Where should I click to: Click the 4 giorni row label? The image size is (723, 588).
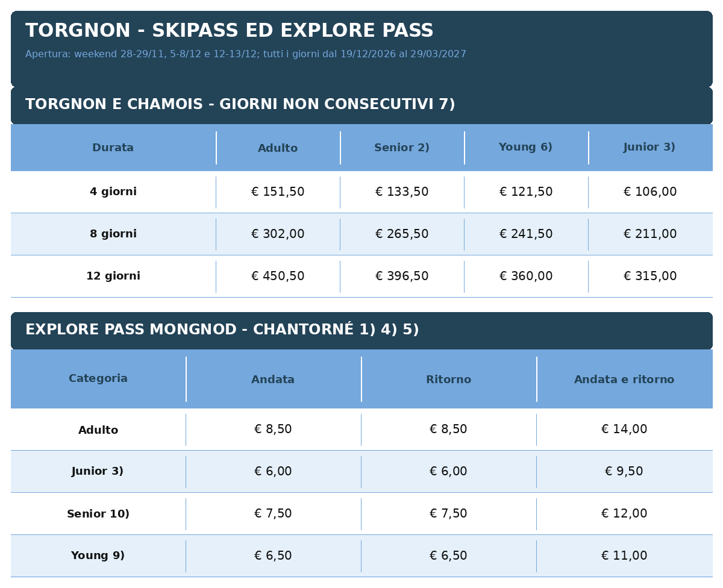[x=113, y=192]
